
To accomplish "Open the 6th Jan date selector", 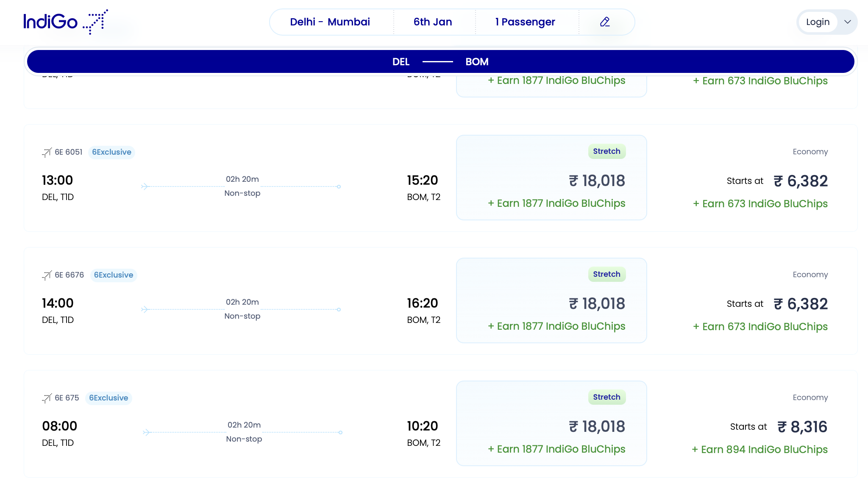I will pyautogui.click(x=433, y=22).
